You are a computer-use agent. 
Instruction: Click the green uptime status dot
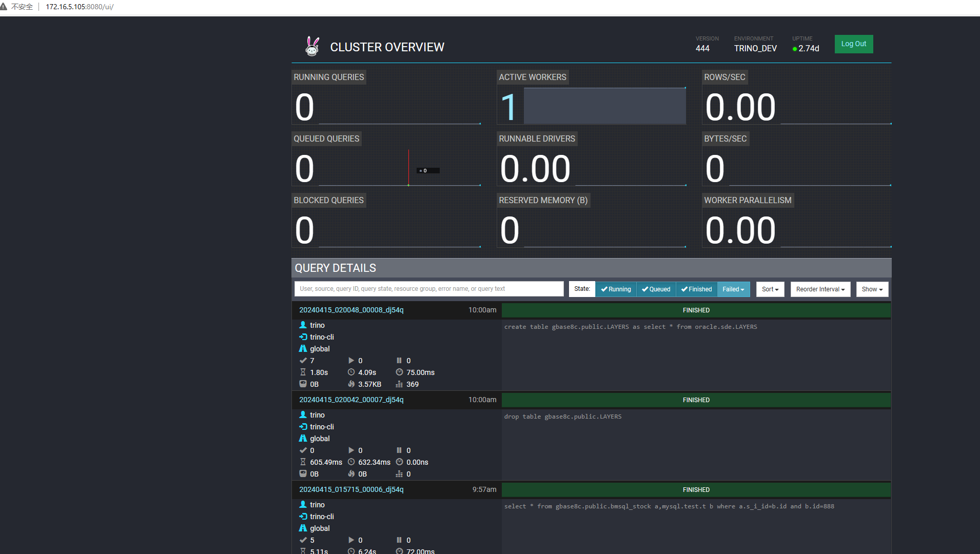(x=795, y=49)
